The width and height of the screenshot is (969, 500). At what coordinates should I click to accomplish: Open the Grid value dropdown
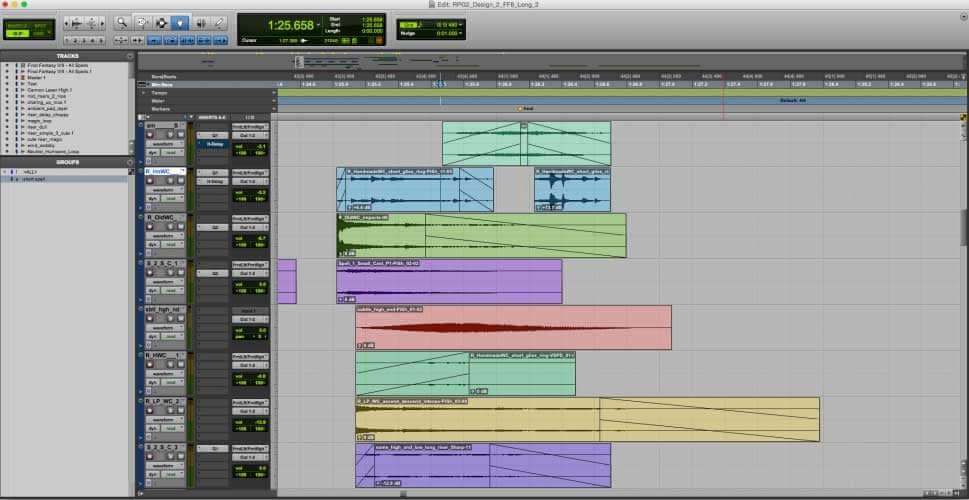click(x=463, y=24)
